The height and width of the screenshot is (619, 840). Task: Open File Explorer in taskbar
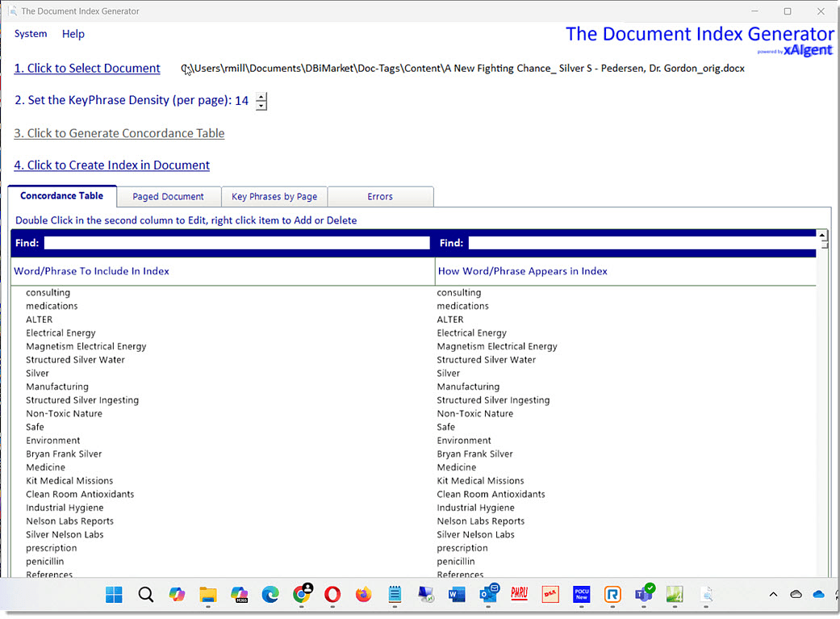208,594
